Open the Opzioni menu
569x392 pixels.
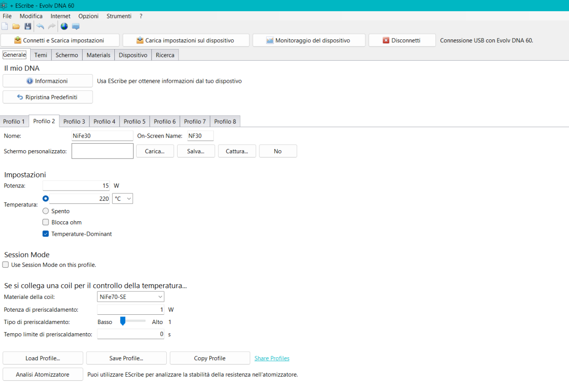88,16
